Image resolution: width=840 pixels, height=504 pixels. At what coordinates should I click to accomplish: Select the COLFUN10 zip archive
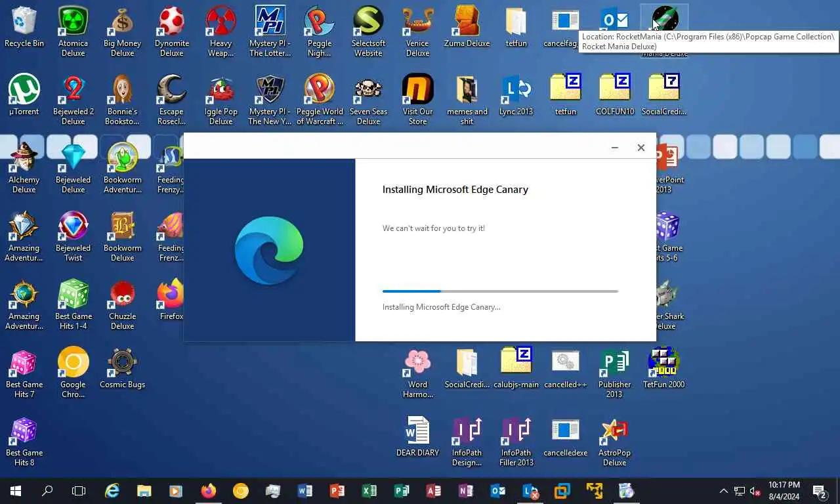tap(614, 95)
